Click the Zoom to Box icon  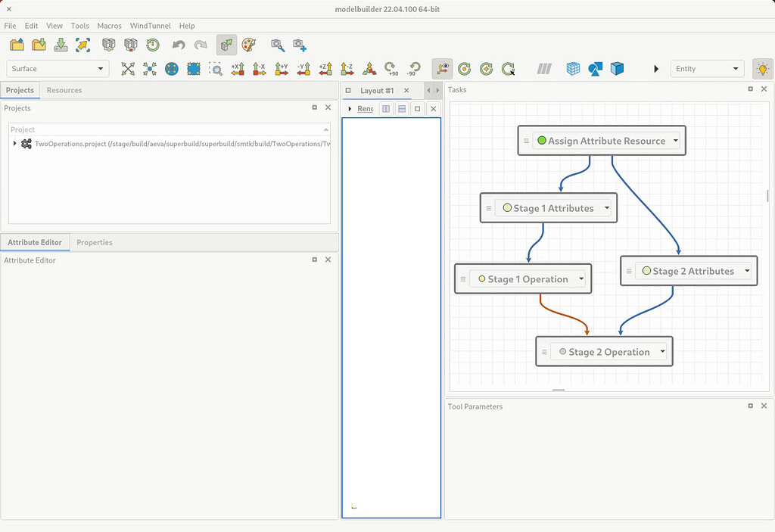point(216,69)
